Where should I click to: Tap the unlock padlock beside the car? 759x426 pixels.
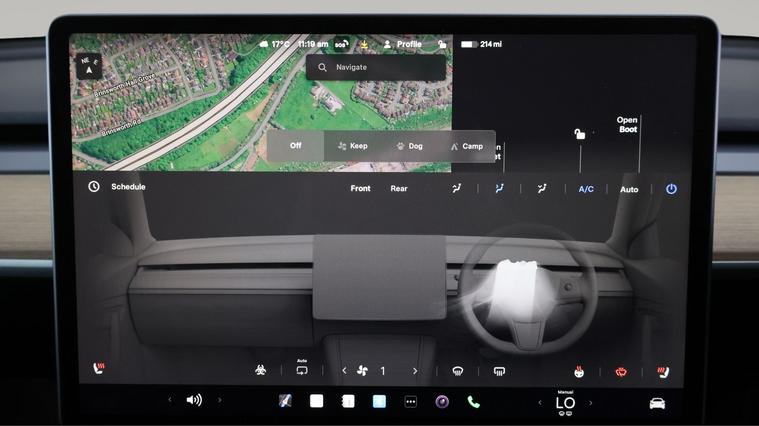click(579, 134)
